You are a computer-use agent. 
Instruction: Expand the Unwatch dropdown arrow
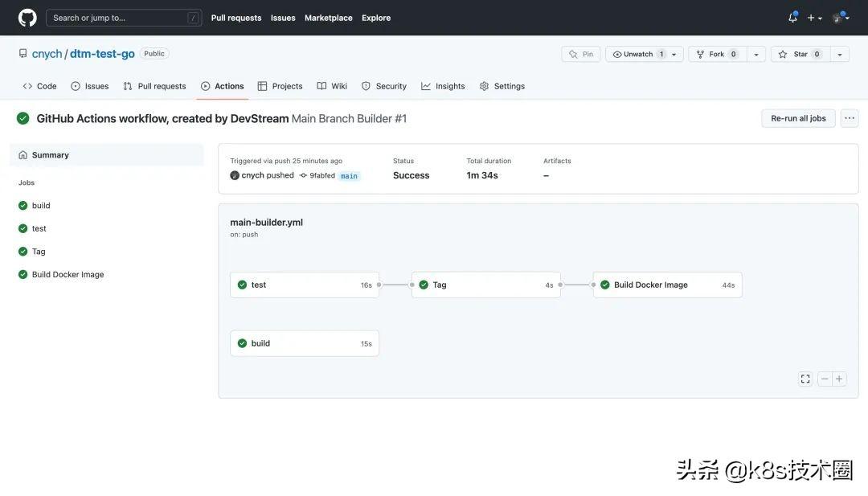pyautogui.click(x=674, y=54)
